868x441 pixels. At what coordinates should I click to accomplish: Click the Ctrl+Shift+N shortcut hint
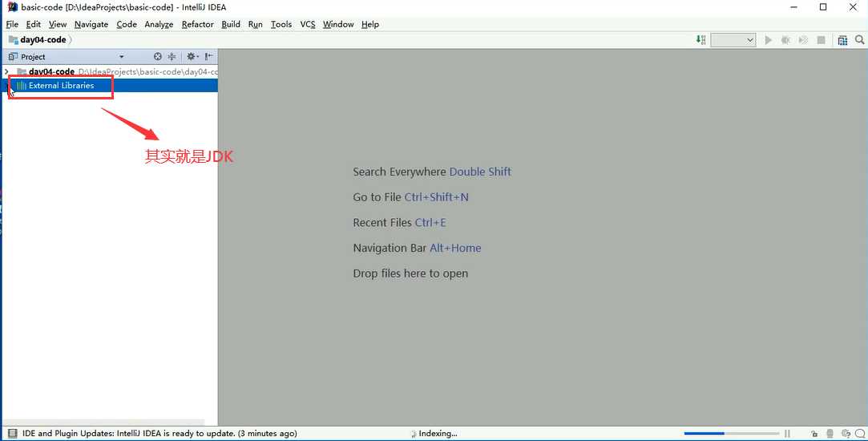[436, 197]
